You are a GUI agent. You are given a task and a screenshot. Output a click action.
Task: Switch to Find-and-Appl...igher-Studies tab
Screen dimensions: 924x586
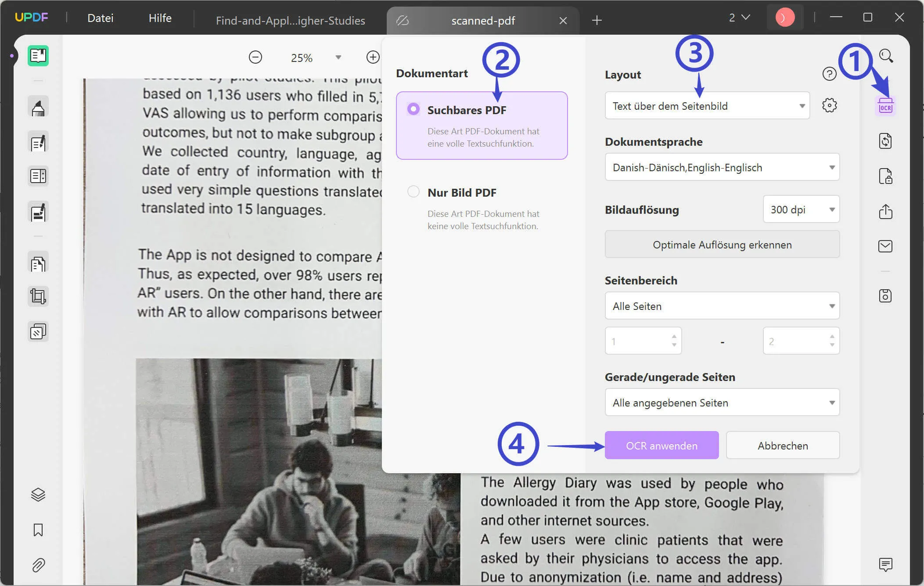tap(290, 21)
